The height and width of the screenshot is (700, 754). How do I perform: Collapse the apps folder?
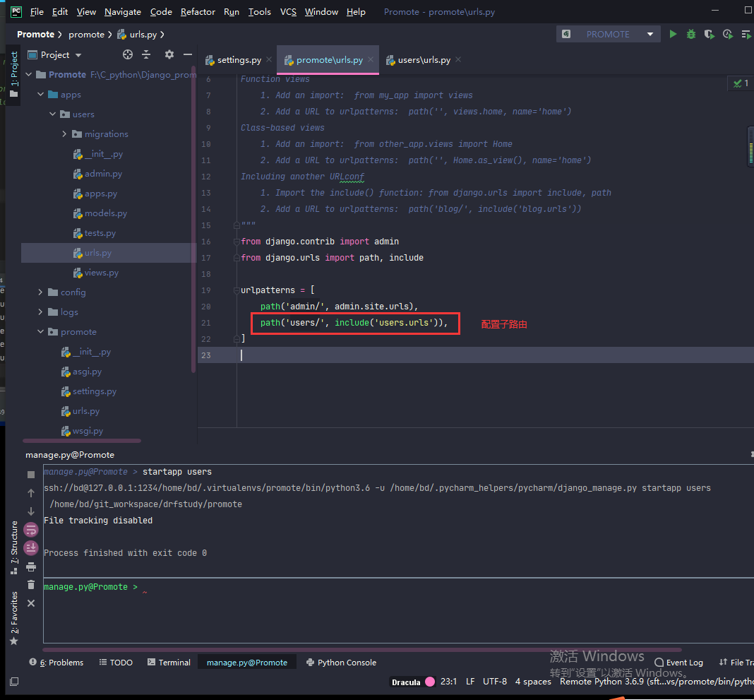41,94
